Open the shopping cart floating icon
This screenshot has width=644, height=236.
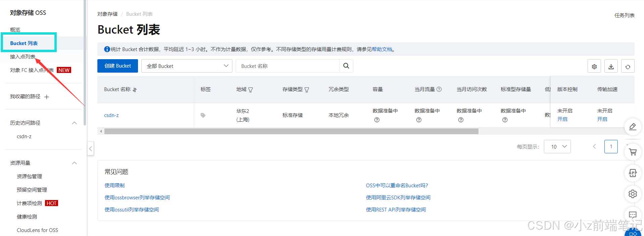633,152
